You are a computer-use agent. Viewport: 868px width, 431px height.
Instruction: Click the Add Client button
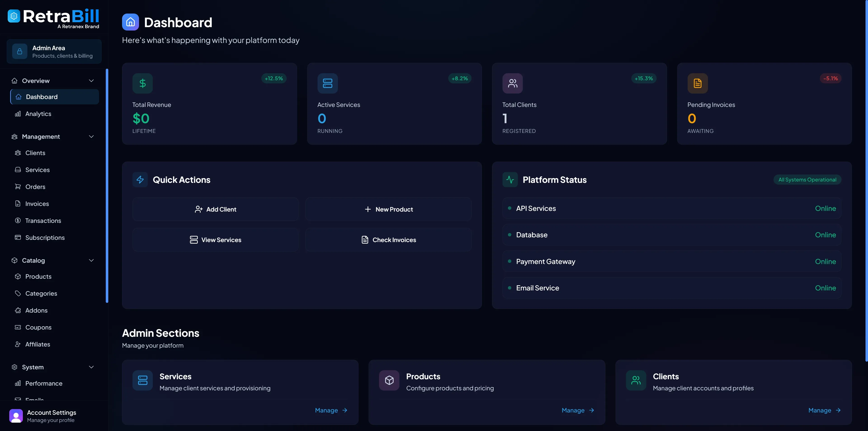click(x=216, y=209)
